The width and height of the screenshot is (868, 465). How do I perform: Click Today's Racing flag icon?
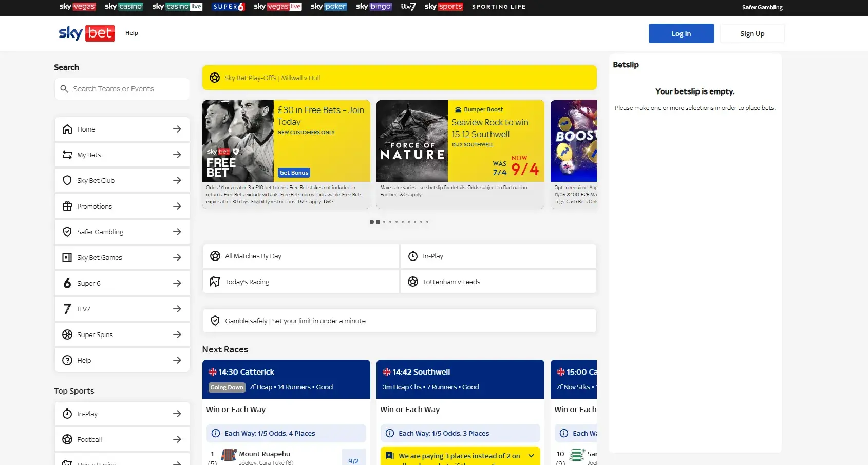[x=215, y=282]
